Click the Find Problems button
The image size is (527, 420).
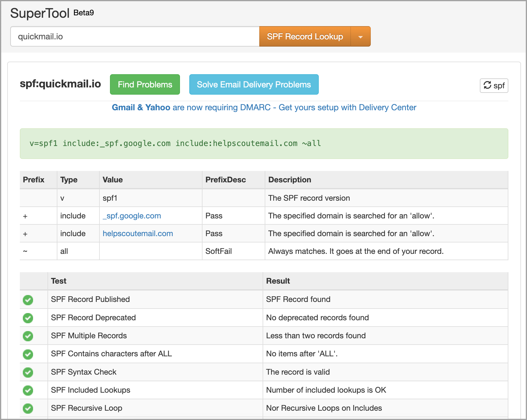pos(145,84)
